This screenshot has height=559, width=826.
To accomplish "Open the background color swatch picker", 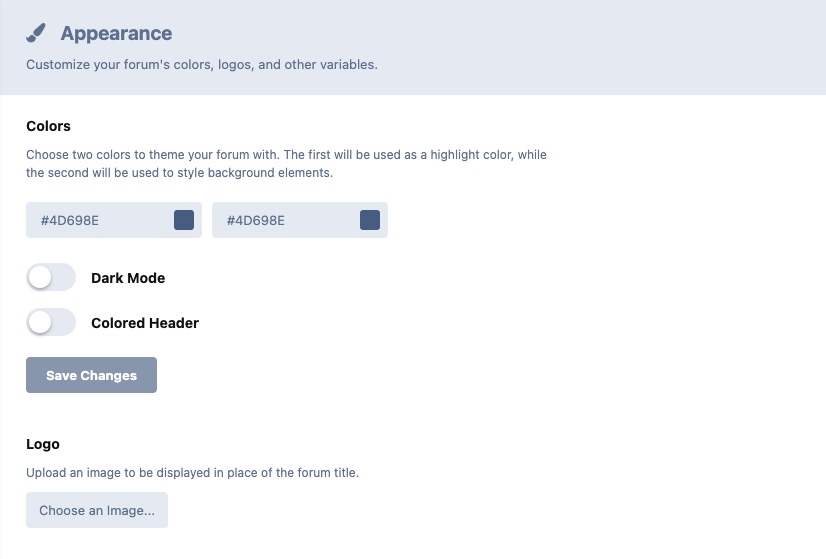I will click(x=370, y=220).
